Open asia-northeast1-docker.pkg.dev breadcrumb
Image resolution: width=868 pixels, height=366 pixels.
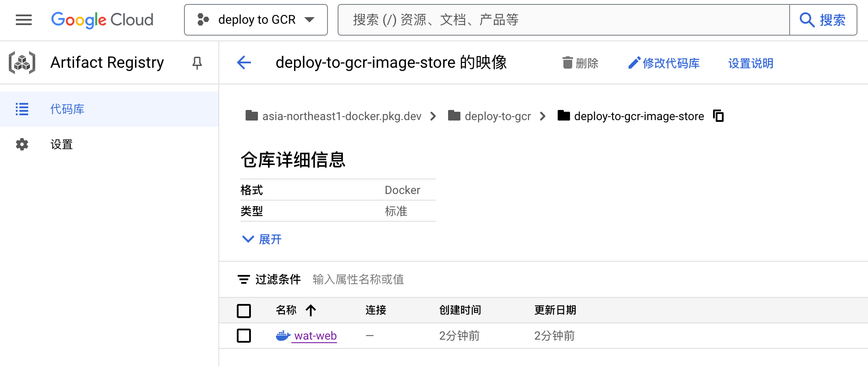tap(342, 116)
